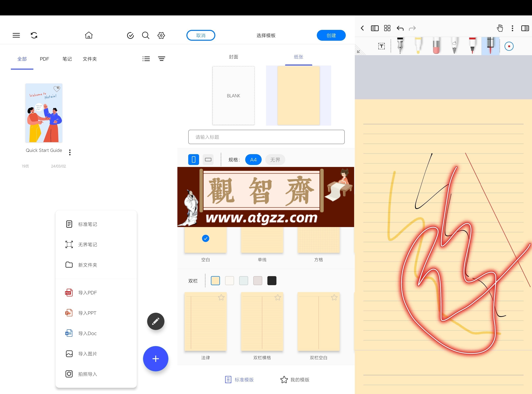This screenshot has height=394, width=532.
Task: Switch to 文件夹 tab
Action: 90,59
